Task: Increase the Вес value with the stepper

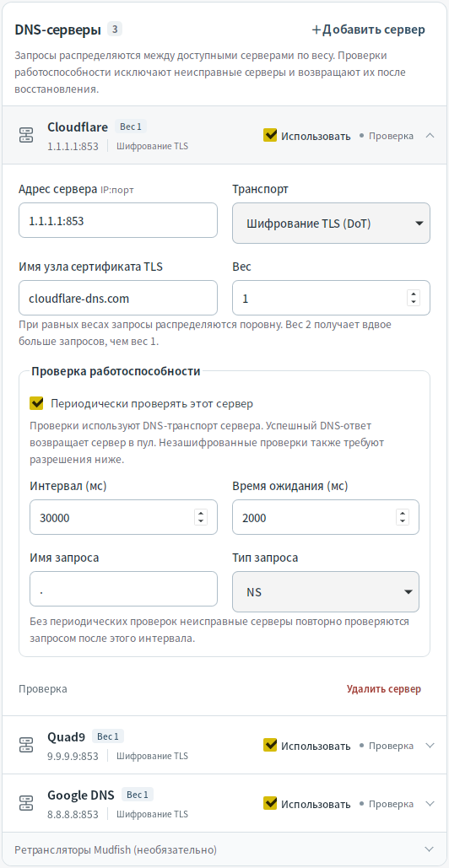Action: coord(414,294)
